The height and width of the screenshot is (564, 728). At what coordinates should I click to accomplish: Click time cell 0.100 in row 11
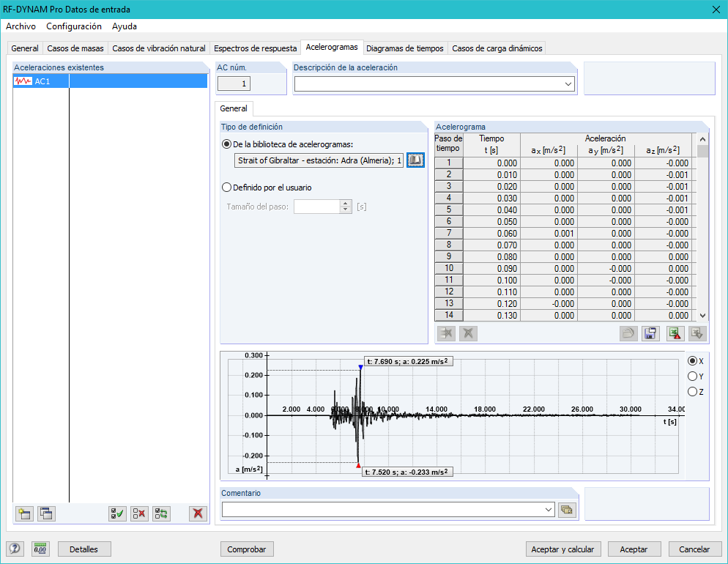[491, 281]
